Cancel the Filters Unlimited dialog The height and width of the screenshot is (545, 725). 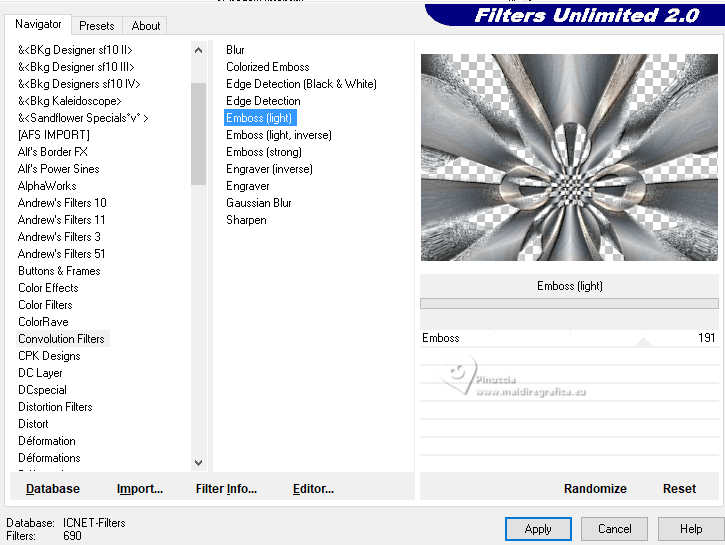[614, 529]
